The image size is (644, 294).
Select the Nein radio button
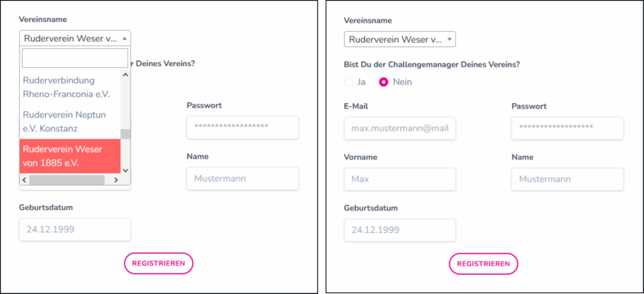pyautogui.click(x=384, y=82)
